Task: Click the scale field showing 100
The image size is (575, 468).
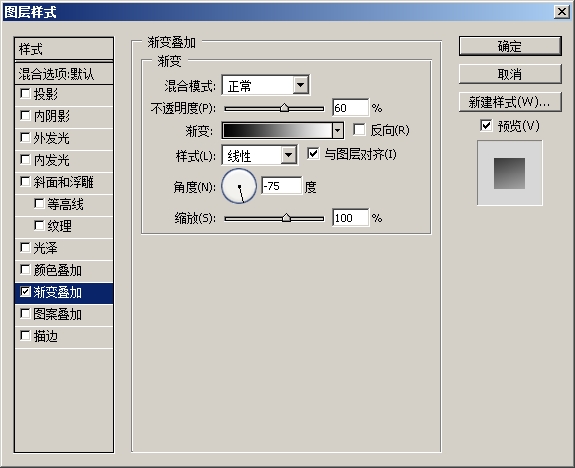Action: pos(351,218)
